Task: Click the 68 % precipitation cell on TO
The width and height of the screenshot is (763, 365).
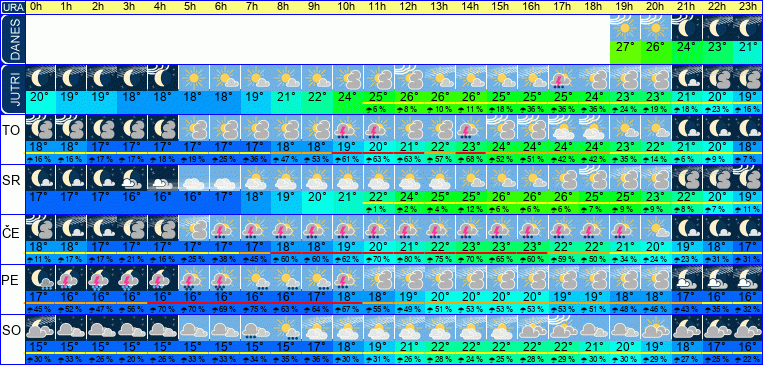Action: (x=471, y=158)
